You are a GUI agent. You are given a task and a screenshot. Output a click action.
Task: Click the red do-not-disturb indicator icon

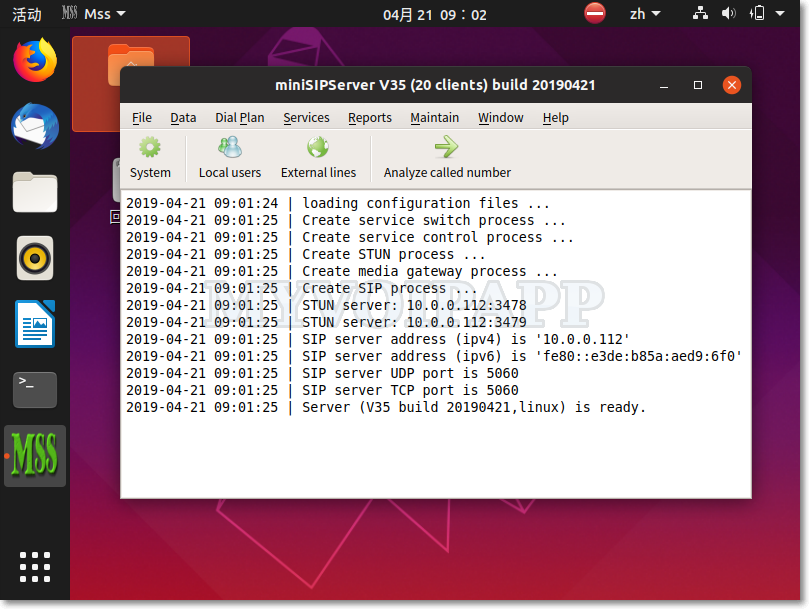coord(594,13)
